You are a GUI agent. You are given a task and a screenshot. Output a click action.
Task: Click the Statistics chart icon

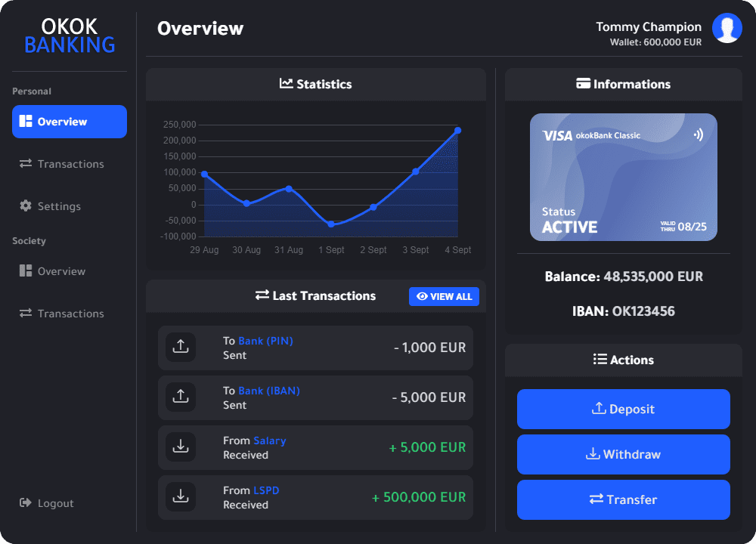287,84
